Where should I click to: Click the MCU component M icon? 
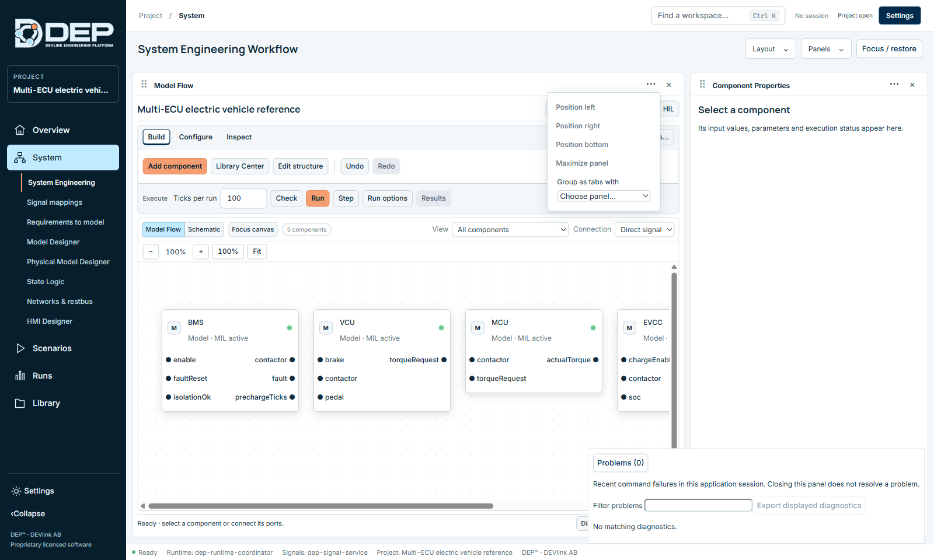point(478,328)
